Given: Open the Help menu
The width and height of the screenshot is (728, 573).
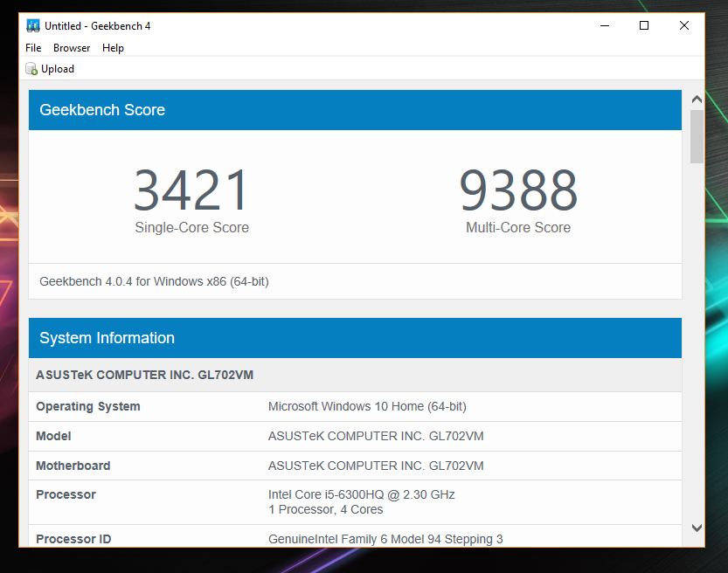Looking at the screenshot, I should (x=113, y=48).
